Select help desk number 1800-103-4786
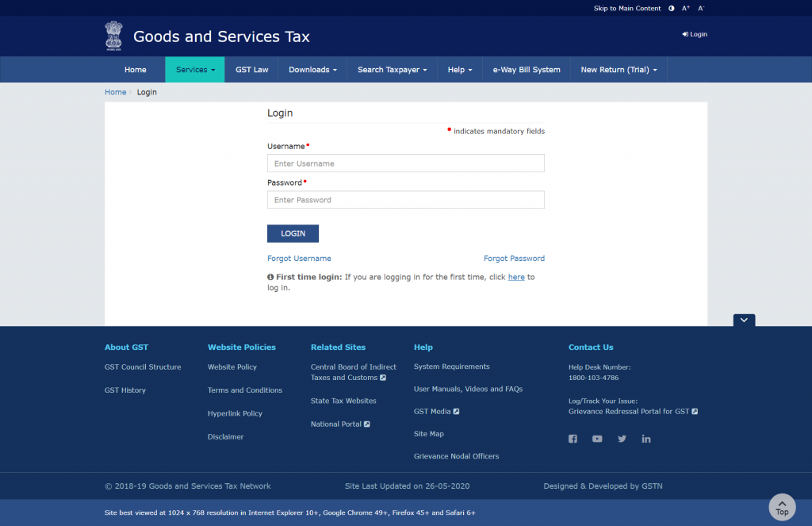Screen dimensions: 812x526 click(x=593, y=378)
